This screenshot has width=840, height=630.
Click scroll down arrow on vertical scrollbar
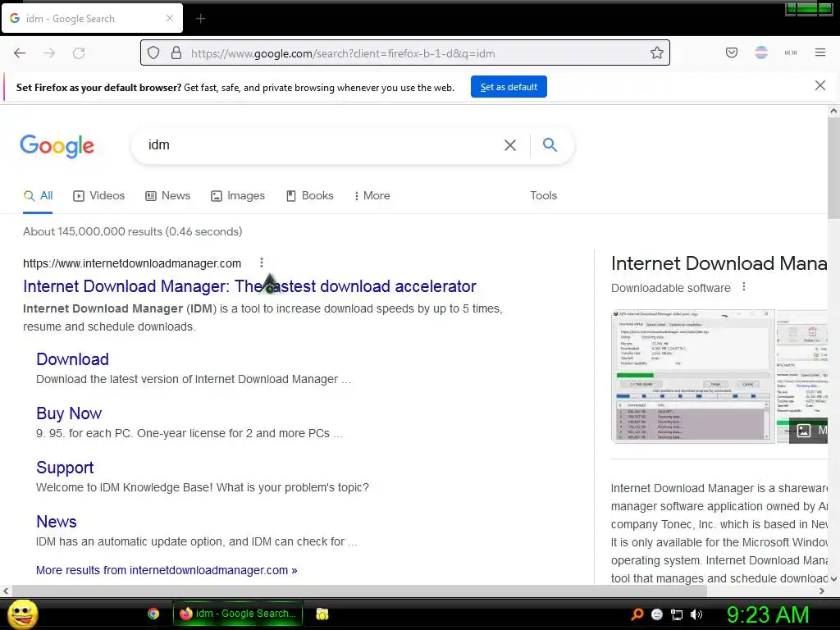833,578
